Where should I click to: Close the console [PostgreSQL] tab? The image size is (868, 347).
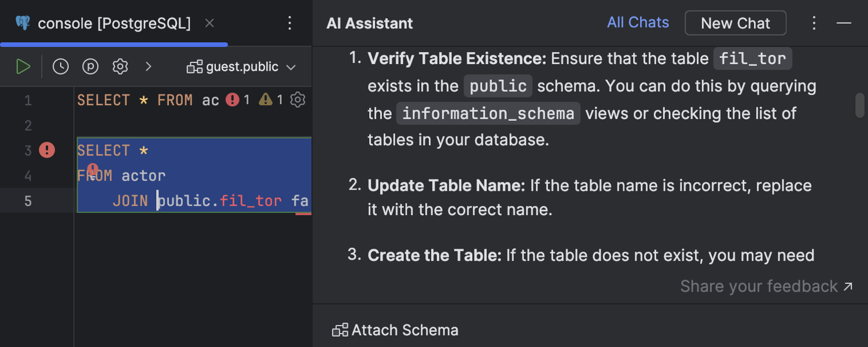(209, 23)
